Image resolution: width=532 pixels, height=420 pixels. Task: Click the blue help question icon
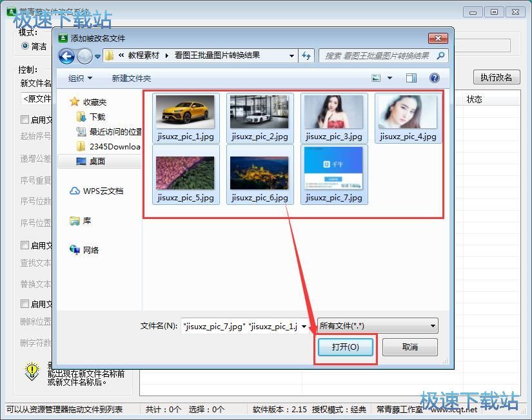point(434,79)
